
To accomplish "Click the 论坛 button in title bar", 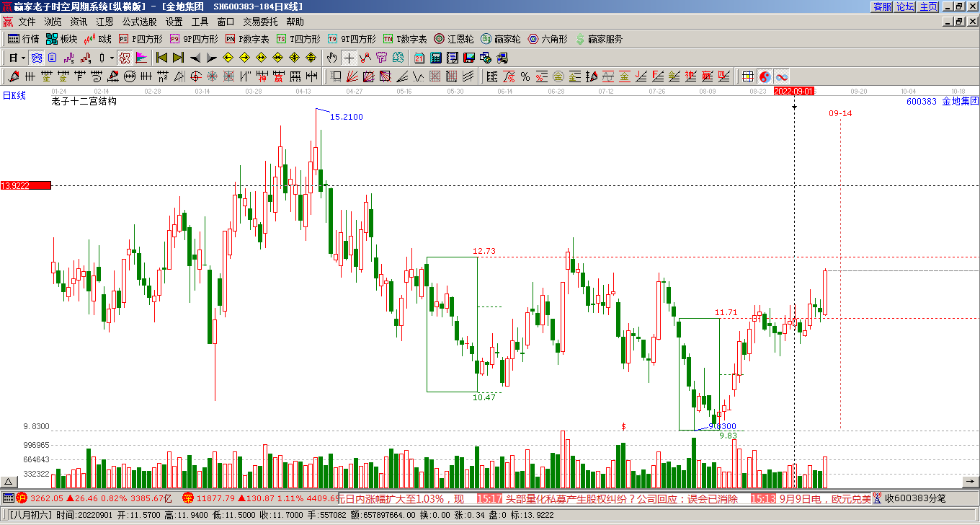I will (905, 6).
